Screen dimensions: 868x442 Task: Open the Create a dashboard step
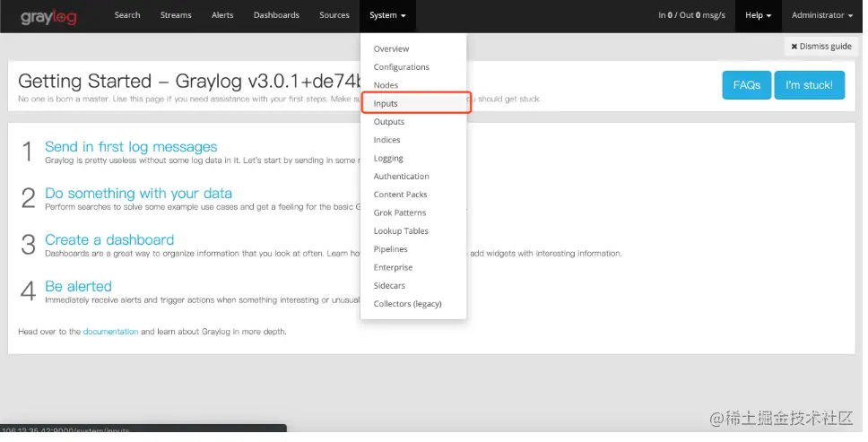click(109, 239)
